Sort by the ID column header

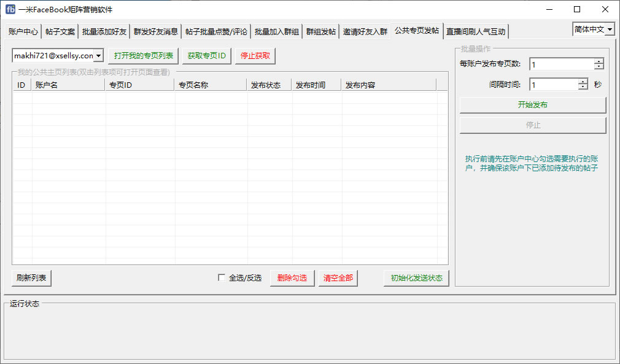pos(22,85)
